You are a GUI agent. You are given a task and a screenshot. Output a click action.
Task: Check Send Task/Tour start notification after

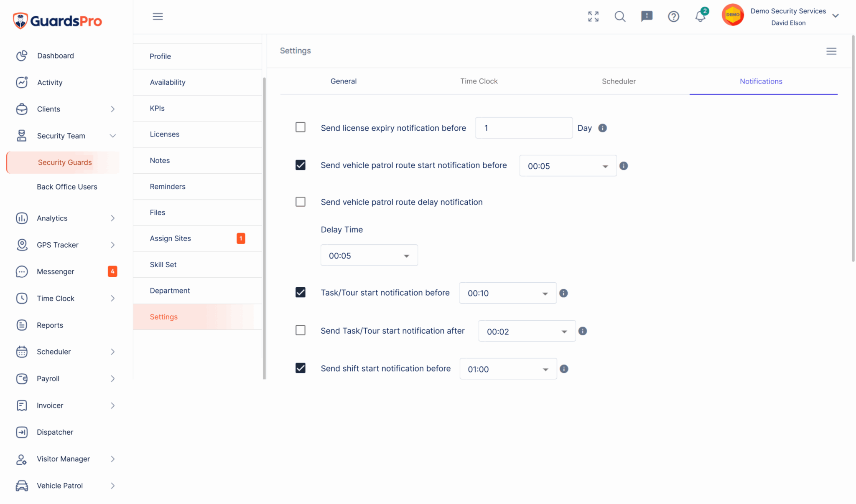[300, 330]
